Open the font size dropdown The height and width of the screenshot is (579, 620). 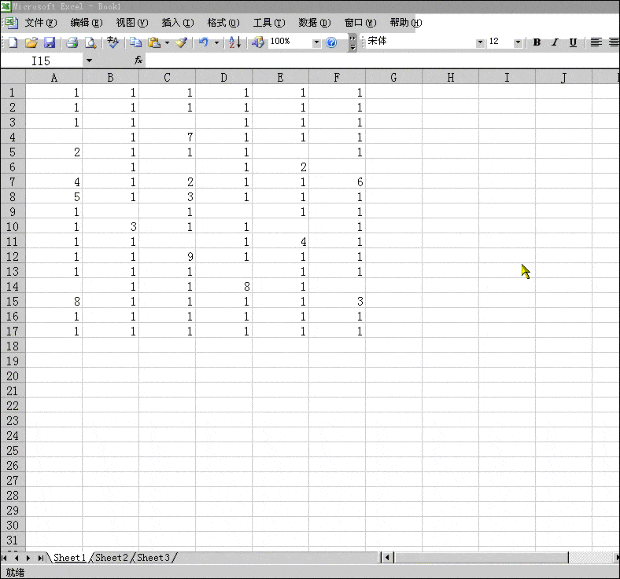click(x=517, y=43)
